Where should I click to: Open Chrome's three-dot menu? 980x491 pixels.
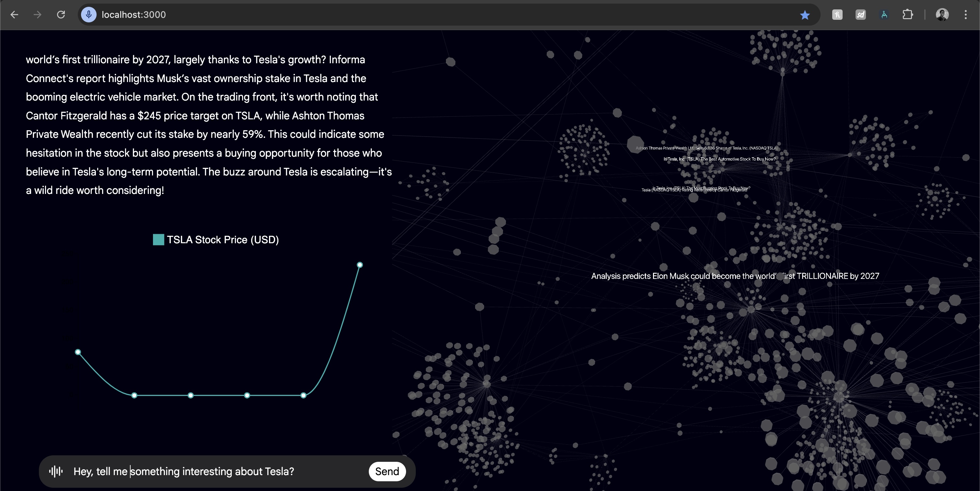965,15
